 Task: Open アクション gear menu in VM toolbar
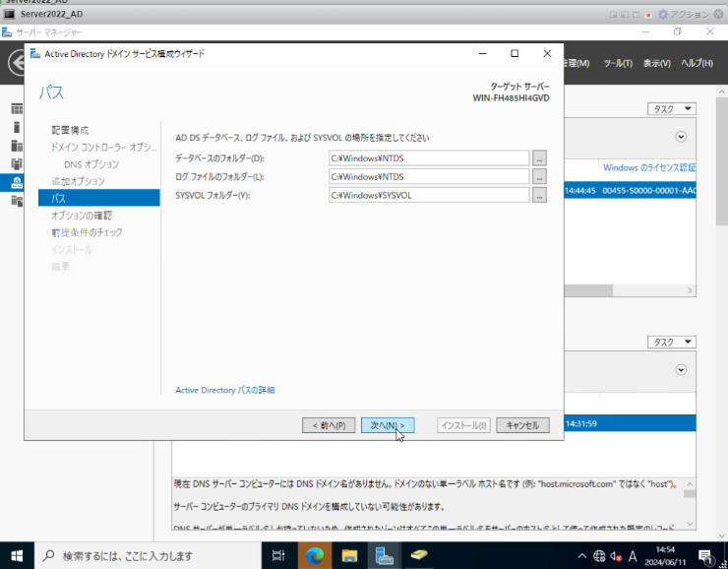point(684,15)
